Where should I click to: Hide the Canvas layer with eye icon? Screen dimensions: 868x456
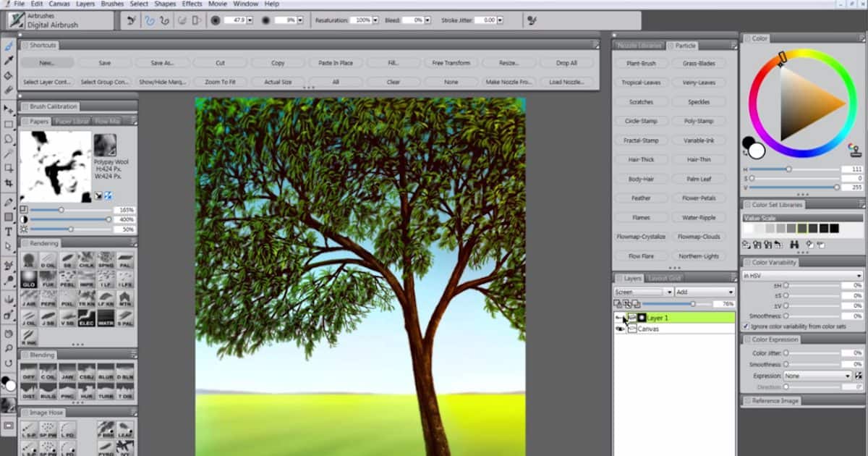point(619,329)
